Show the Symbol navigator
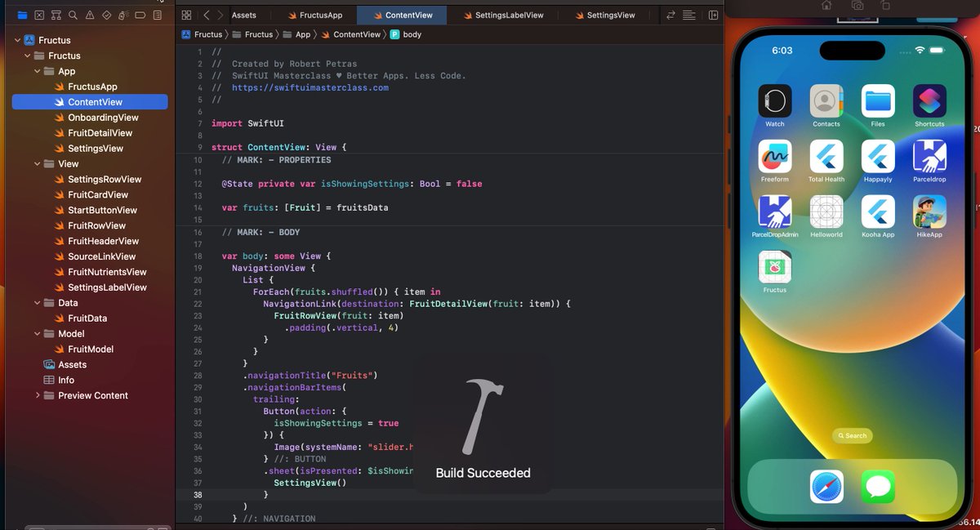 (x=56, y=15)
